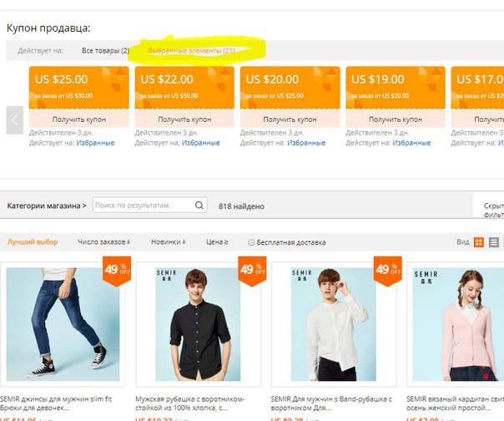The height and width of the screenshot is (421, 504).
Task: Open the black shirt product image
Action: (x=198, y=324)
